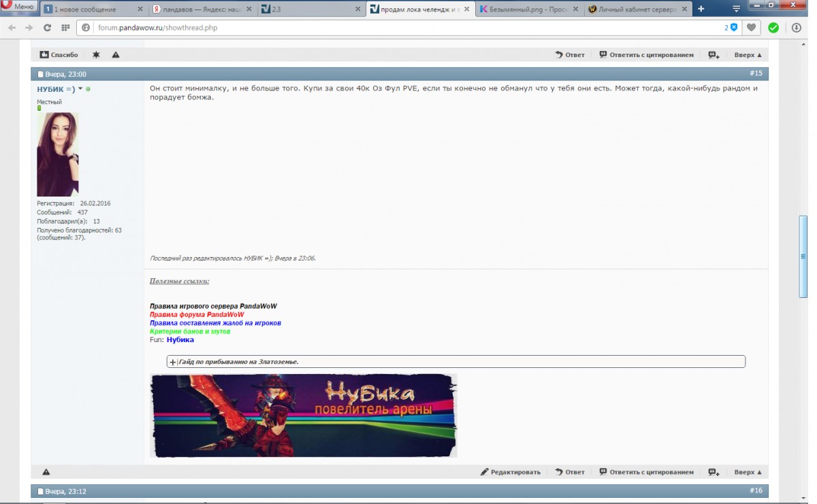Viewport: 817px width, 504px height.
Task: Open 'Критерии банов и мутов' link
Action: tap(190, 331)
